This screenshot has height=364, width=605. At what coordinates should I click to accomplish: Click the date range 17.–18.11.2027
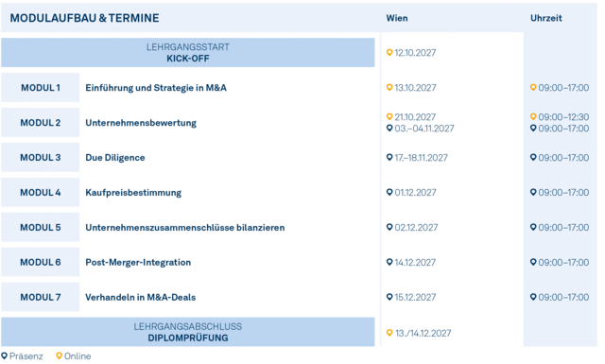coord(421,158)
